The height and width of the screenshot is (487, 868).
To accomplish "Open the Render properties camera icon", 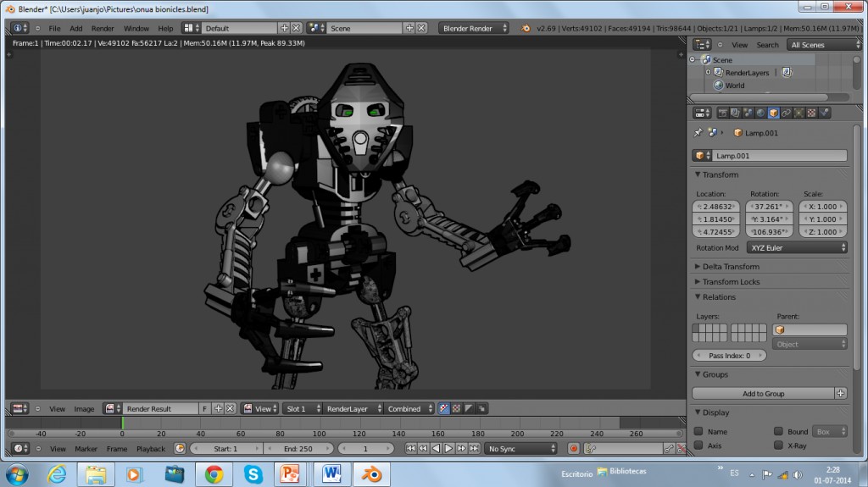I will pos(722,113).
